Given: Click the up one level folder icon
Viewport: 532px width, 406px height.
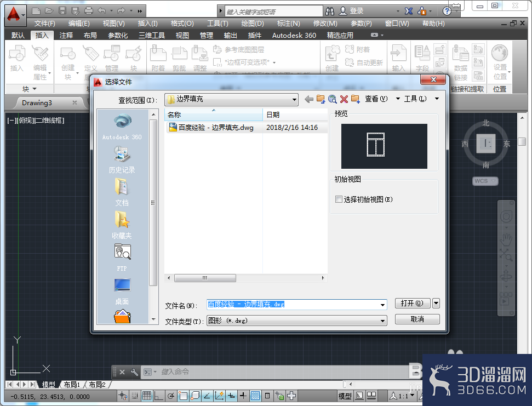Looking at the screenshot, I should pos(321,99).
